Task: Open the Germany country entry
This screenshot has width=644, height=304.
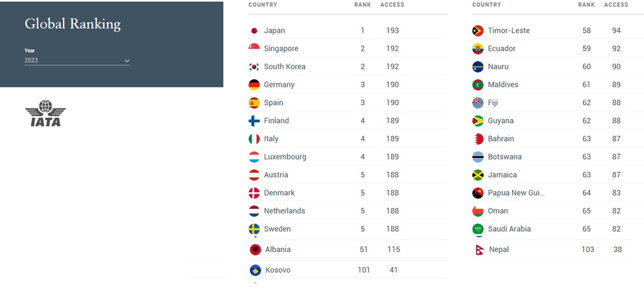Action: pyautogui.click(x=279, y=85)
